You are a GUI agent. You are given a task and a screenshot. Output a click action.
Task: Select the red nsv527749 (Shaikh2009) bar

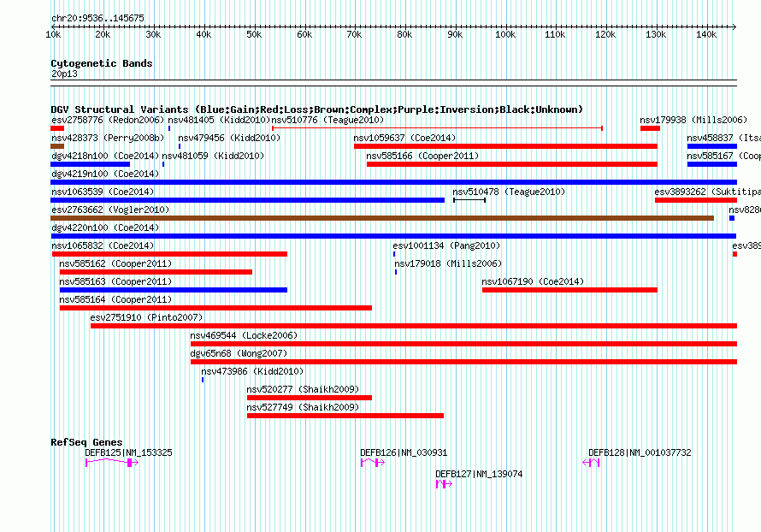tap(345, 416)
